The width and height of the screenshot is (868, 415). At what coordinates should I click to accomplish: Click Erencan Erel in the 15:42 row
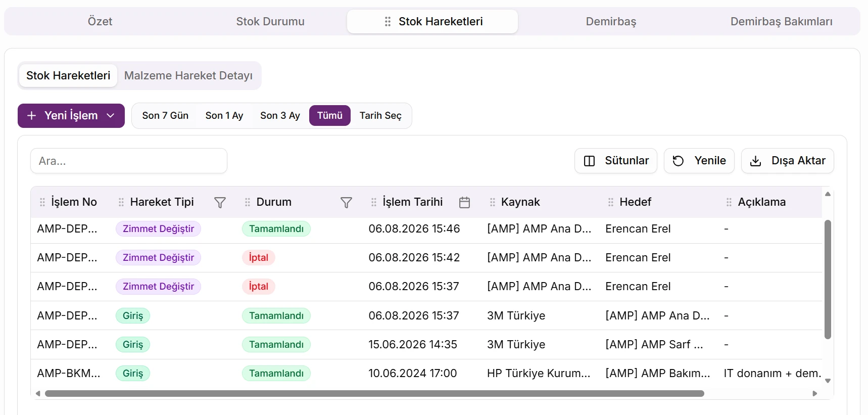tap(638, 258)
